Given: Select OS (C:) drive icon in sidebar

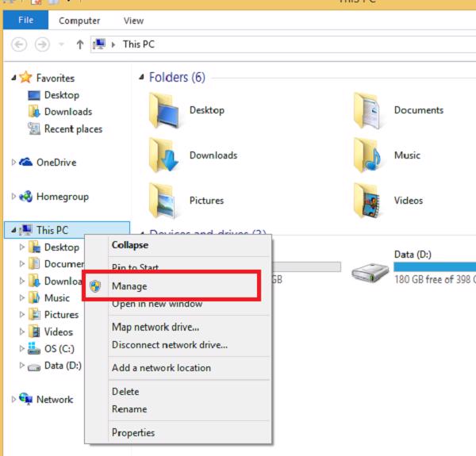Looking at the screenshot, I should pos(34,348).
